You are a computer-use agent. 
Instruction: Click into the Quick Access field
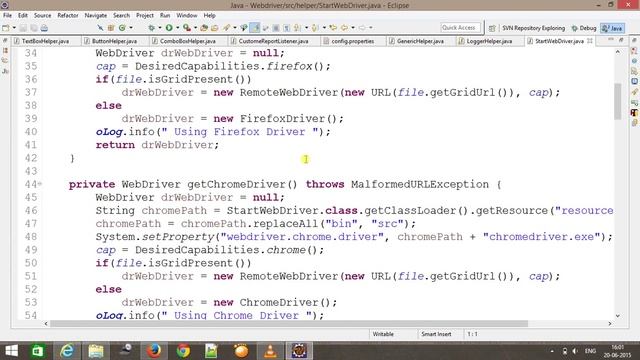(x=460, y=28)
